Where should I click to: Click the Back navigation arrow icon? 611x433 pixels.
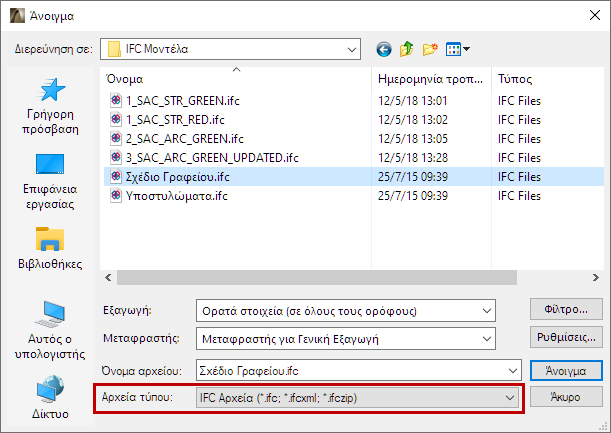pyautogui.click(x=383, y=48)
